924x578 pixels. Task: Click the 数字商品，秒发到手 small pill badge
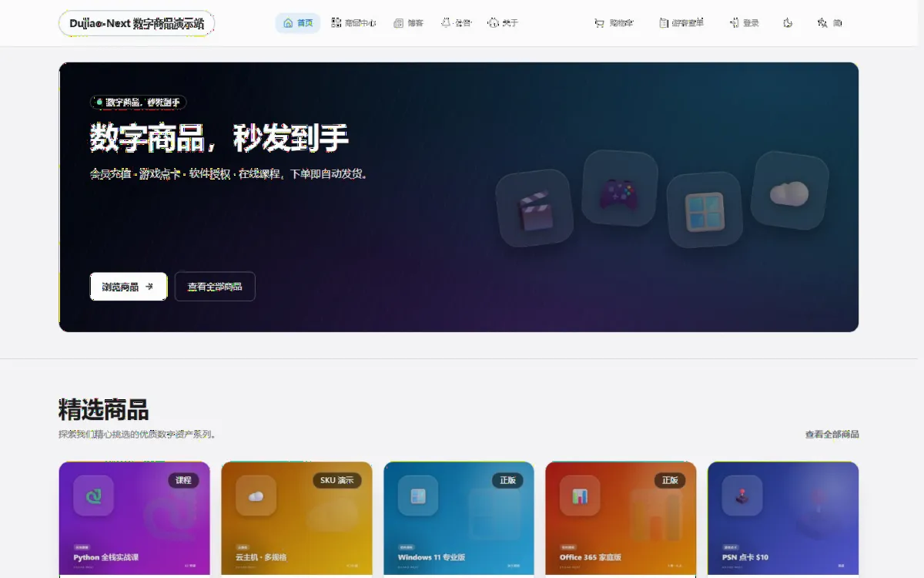point(139,102)
